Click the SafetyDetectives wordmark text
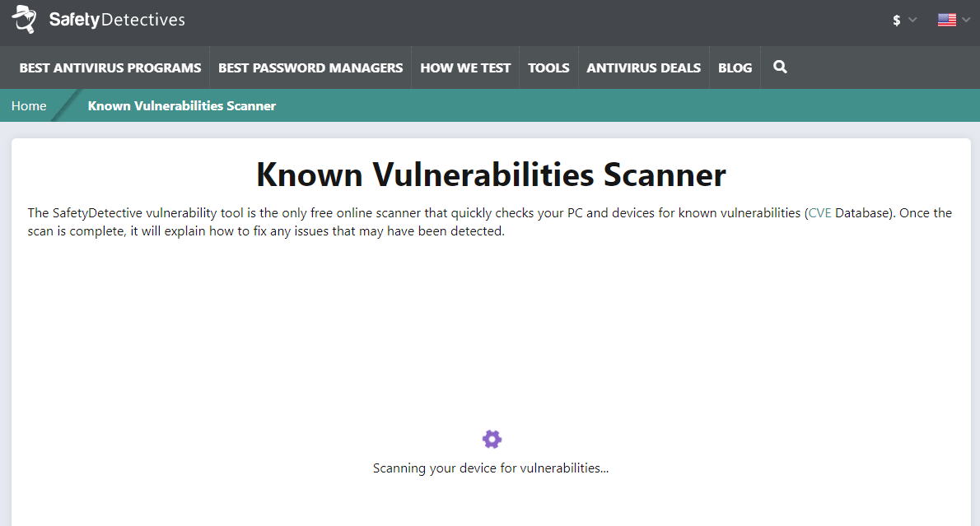The width and height of the screenshot is (980, 526). 117,20
